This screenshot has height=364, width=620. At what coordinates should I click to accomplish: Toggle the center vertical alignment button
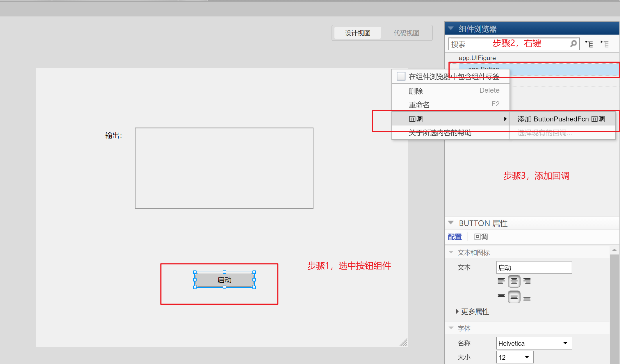click(514, 297)
